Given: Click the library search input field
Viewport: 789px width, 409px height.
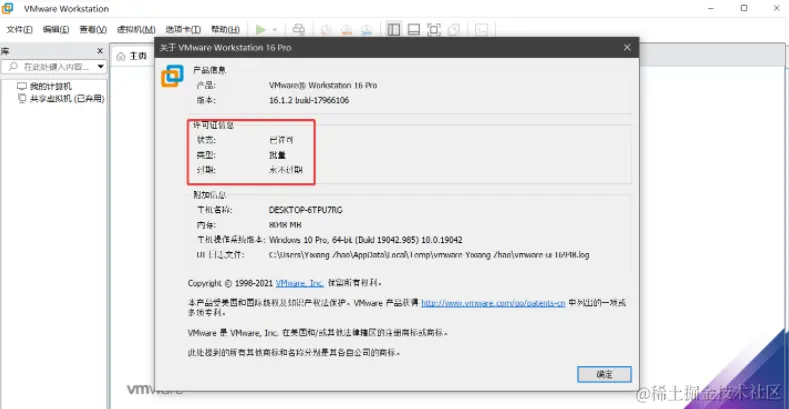Looking at the screenshot, I should pos(53,66).
